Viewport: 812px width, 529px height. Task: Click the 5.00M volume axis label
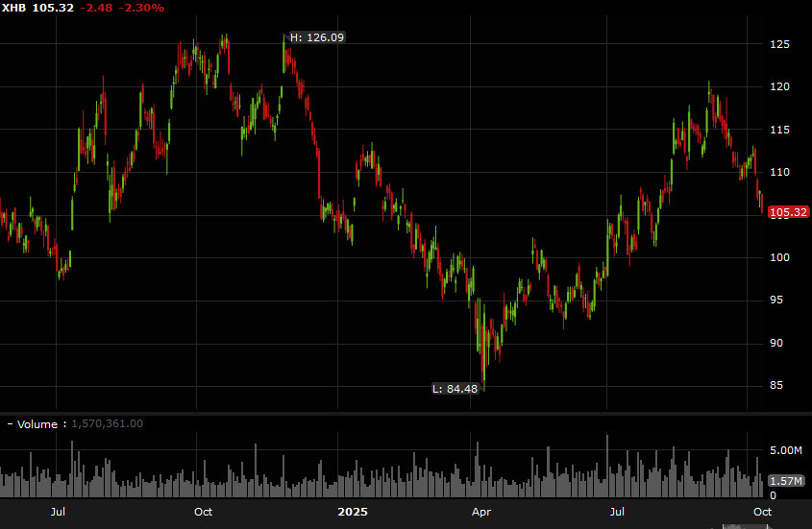[x=785, y=450]
